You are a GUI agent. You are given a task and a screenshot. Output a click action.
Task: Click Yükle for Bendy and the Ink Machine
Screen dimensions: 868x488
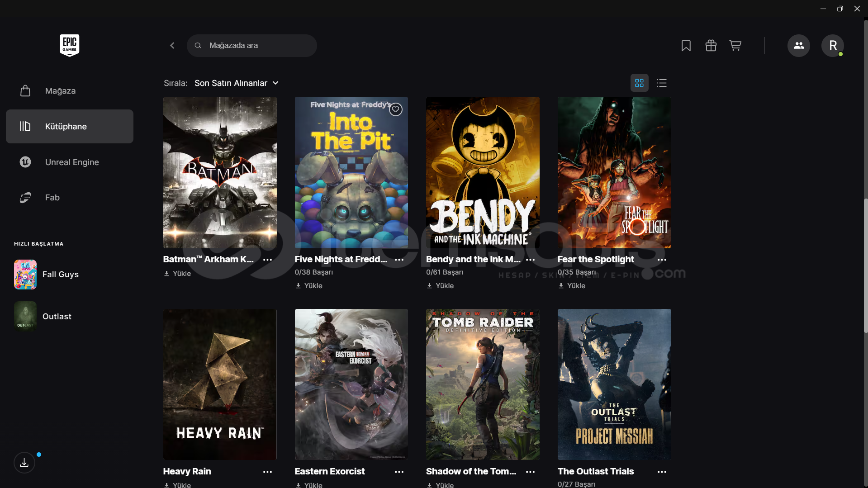point(440,286)
